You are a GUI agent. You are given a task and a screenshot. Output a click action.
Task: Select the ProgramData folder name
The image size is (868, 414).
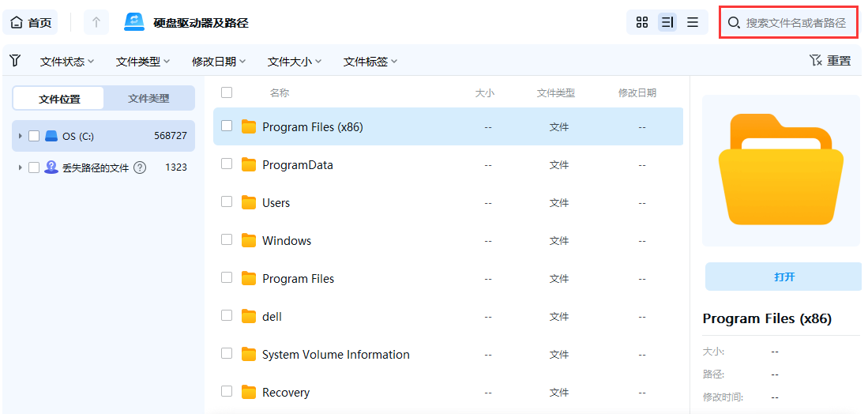pos(298,165)
